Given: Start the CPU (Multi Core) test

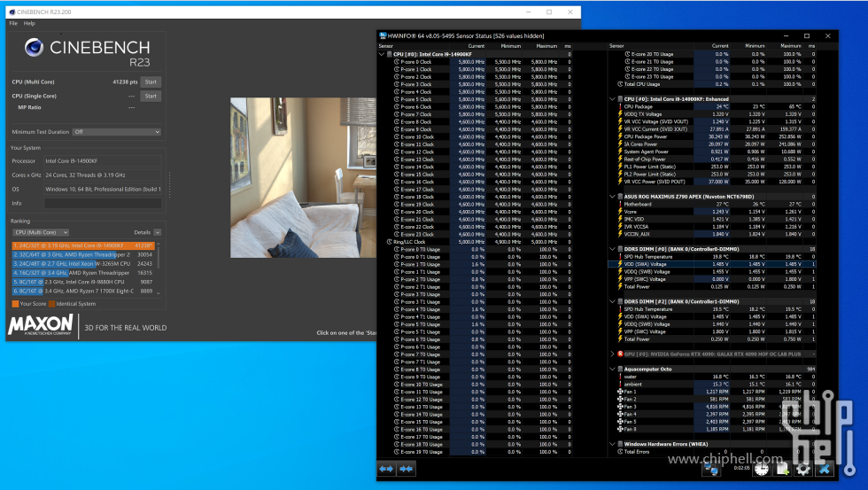Looking at the screenshot, I should [151, 82].
